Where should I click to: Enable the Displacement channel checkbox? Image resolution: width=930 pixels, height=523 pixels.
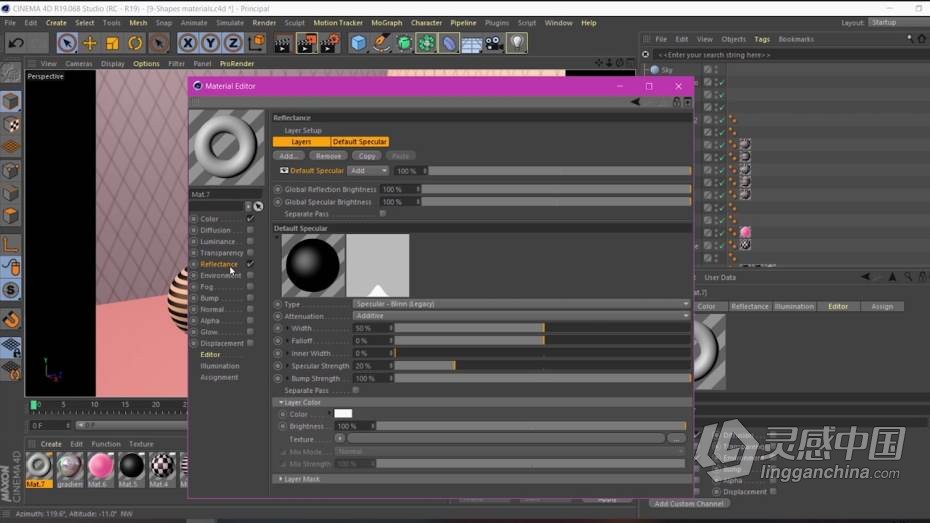click(250, 343)
